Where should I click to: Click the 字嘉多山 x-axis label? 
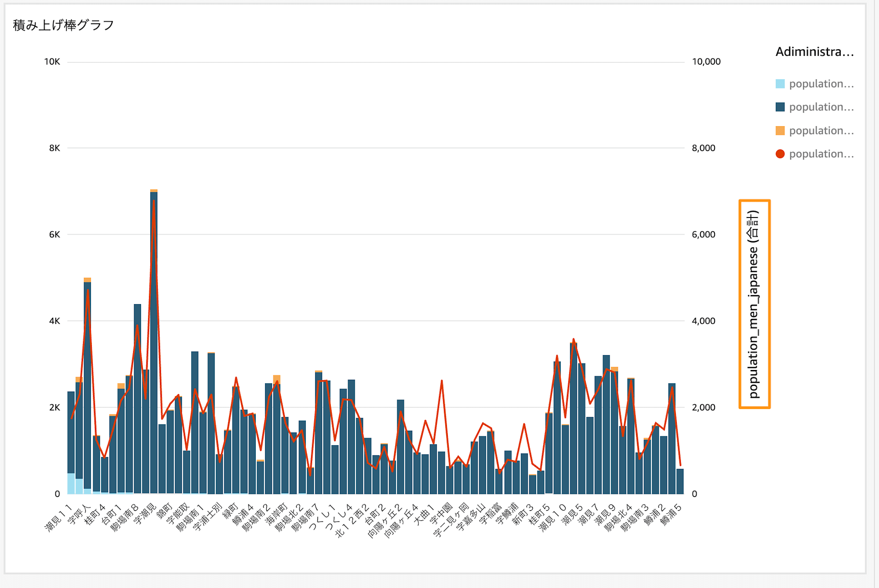470,518
